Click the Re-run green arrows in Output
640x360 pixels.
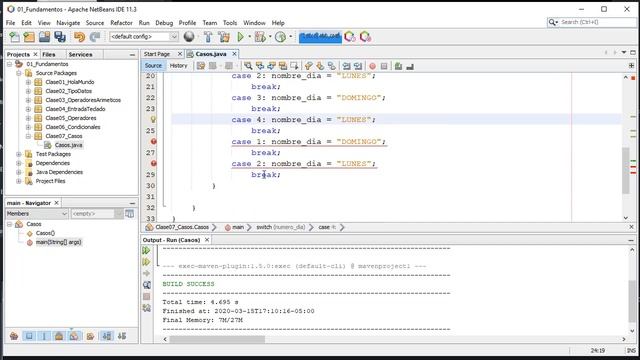point(147,250)
